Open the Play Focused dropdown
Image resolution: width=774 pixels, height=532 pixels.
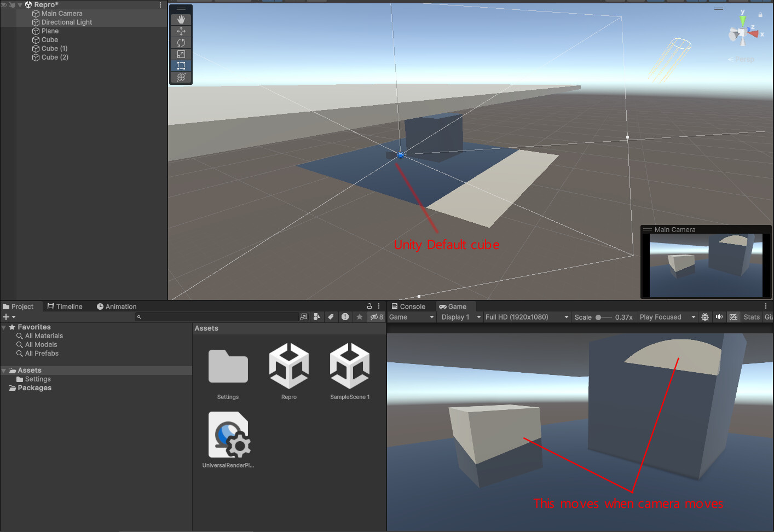pos(666,317)
